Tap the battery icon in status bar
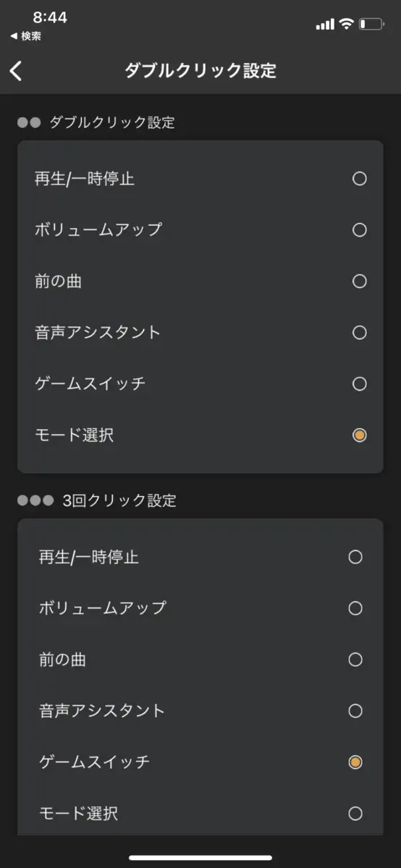Screen dimensions: 401x868 tap(372, 25)
